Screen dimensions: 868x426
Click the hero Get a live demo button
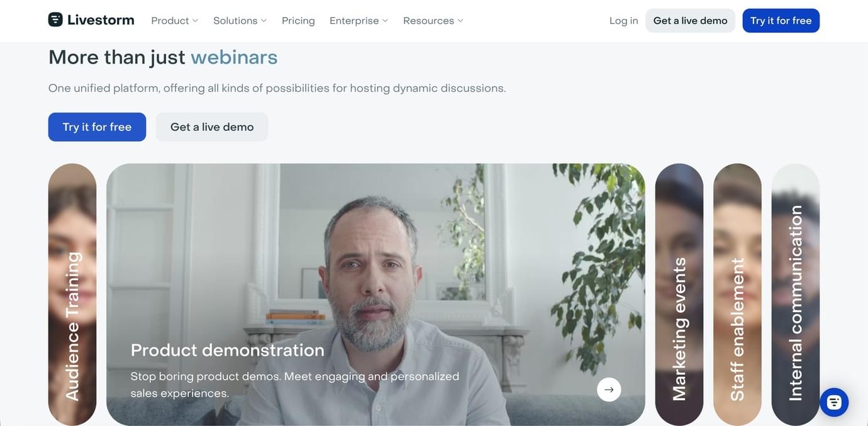tap(212, 127)
